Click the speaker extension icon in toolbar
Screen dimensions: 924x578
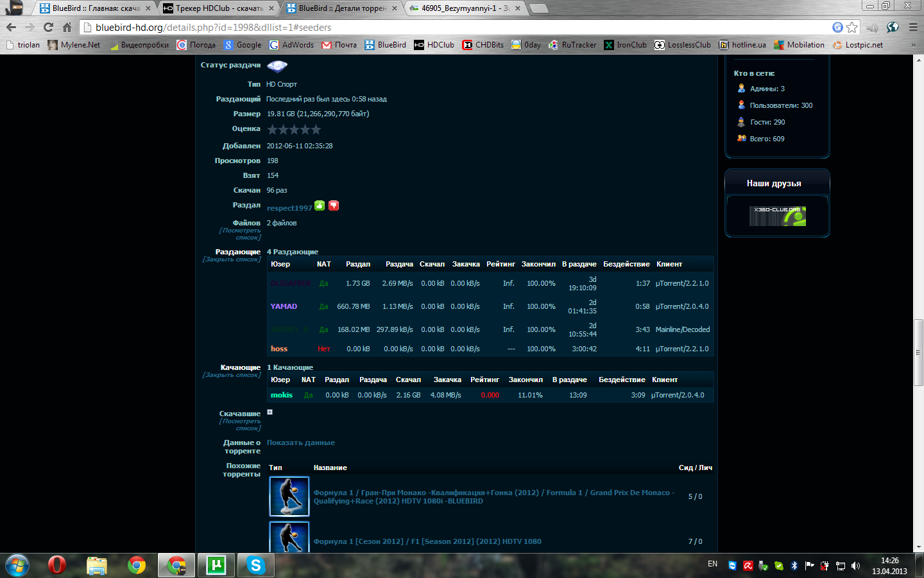(872, 27)
